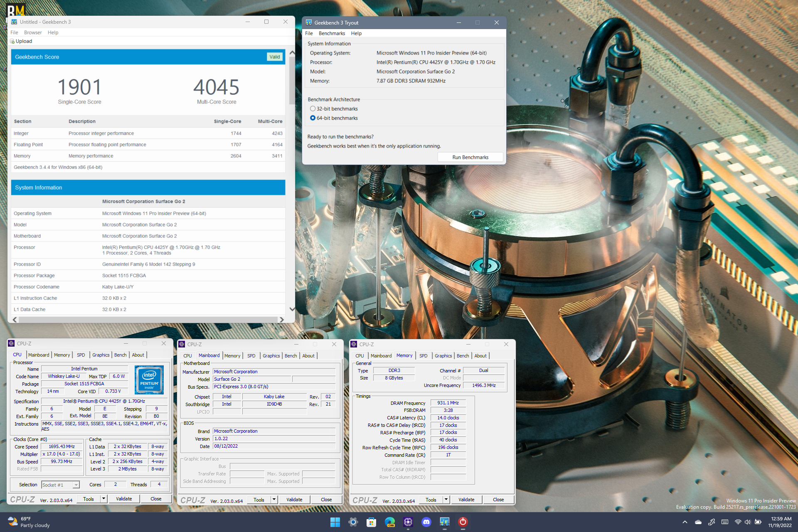The image size is (798, 532).
Task: Click scroll-down arrow in Geekbench results
Action: [x=292, y=309]
